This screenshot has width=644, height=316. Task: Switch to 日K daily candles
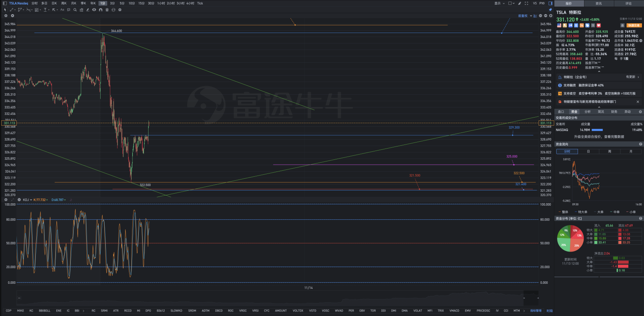pyautogui.click(x=54, y=3)
